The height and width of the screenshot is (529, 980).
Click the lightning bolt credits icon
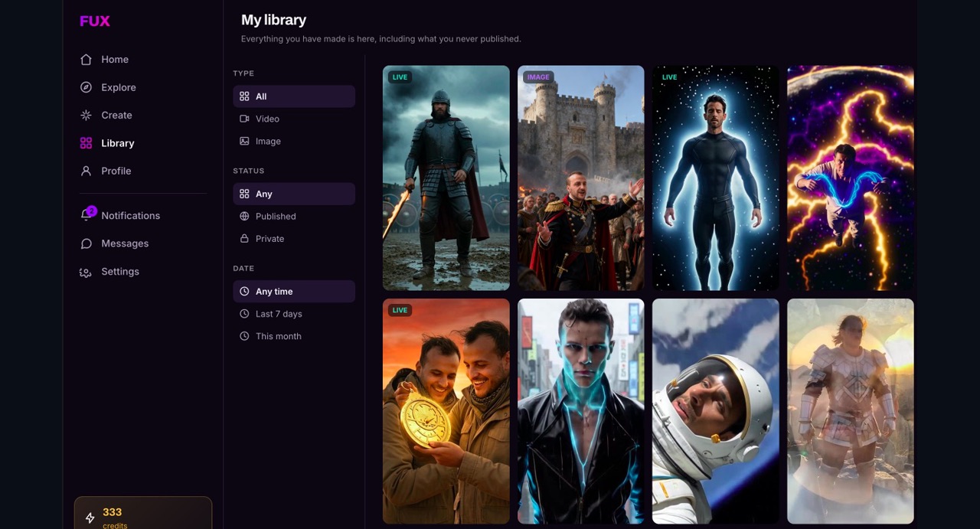pos(90,518)
